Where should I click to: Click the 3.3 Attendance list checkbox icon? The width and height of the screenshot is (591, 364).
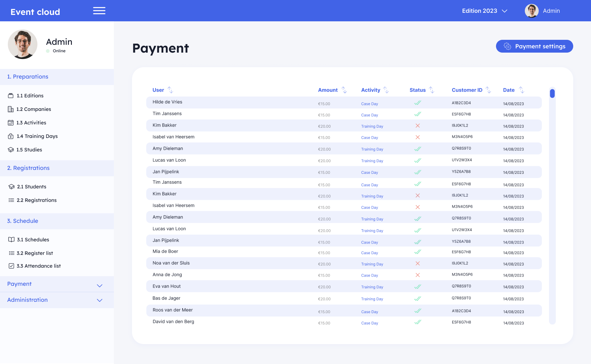[11, 266]
